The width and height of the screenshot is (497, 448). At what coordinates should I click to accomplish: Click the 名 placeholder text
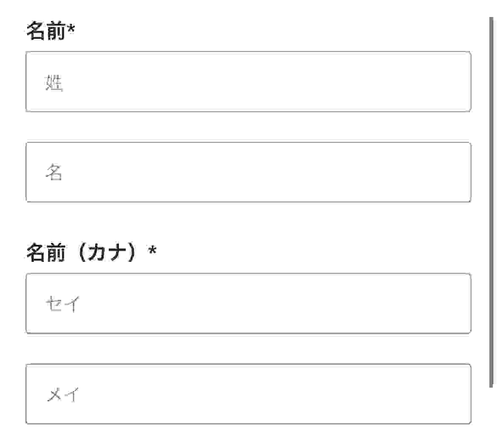pos(54,173)
